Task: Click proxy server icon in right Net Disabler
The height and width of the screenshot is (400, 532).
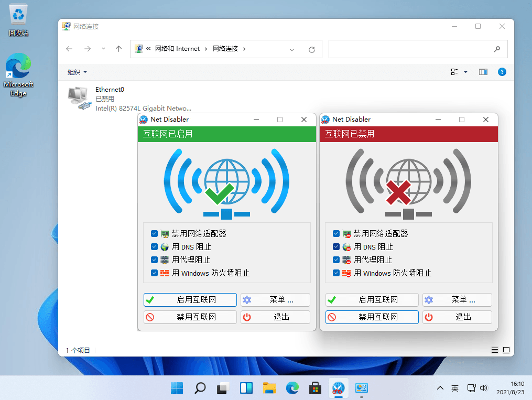Action: 346,260
